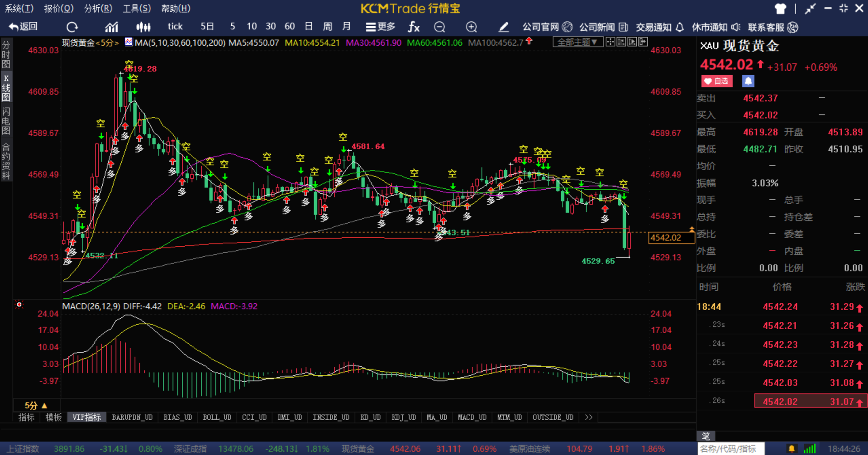Click the refresh icon in the toolbar
This screenshot has width=868, height=455.
pyautogui.click(x=72, y=27)
